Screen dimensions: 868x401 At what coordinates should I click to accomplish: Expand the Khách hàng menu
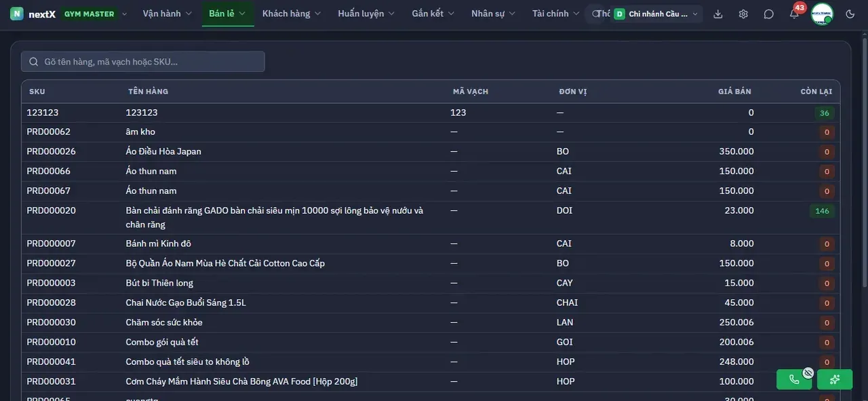[x=292, y=14]
